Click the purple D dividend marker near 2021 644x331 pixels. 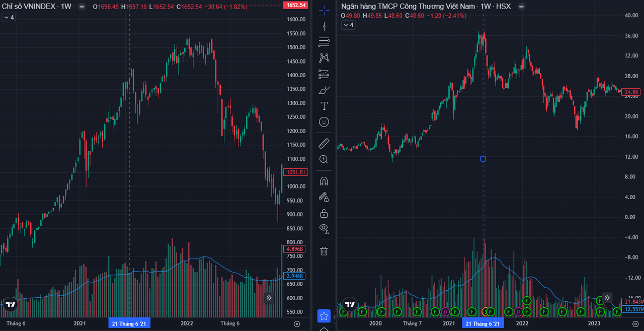click(x=445, y=312)
